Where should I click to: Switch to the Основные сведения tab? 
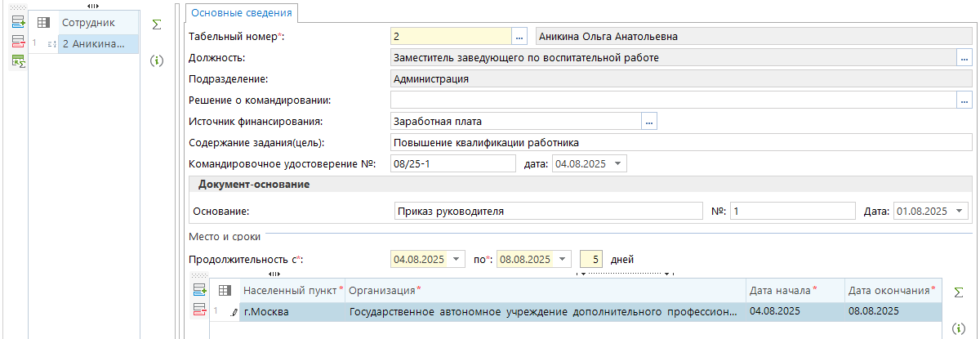click(x=242, y=12)
